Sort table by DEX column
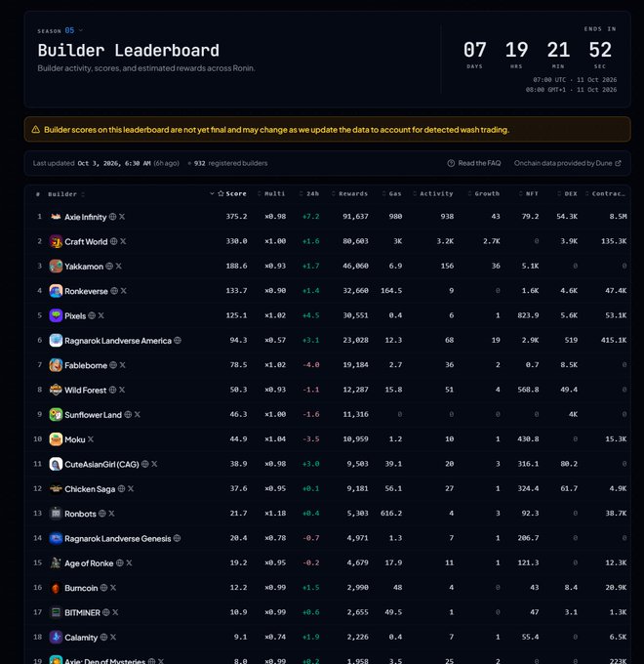644x664 pixels. [x=568, y=193]
